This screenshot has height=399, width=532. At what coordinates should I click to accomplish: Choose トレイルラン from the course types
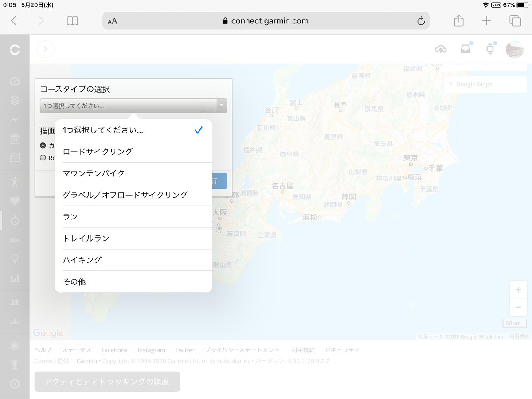(x=133, y=239)
